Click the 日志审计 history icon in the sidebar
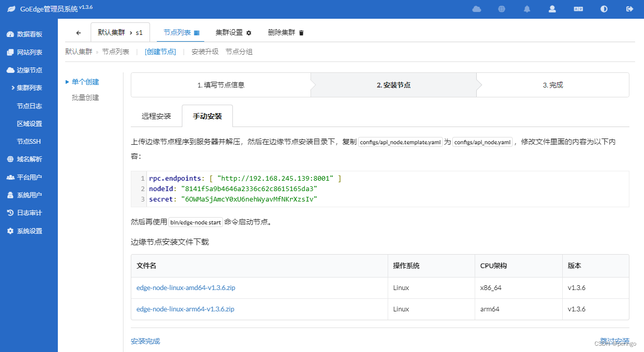644x352 pixels. (x=10, y=213)
